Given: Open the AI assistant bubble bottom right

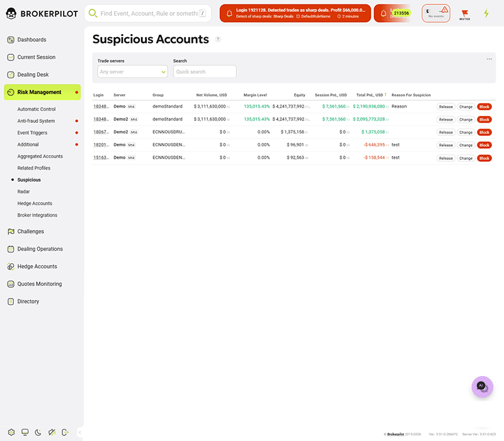Looking at the screenshot, I should tap(482, 387).
